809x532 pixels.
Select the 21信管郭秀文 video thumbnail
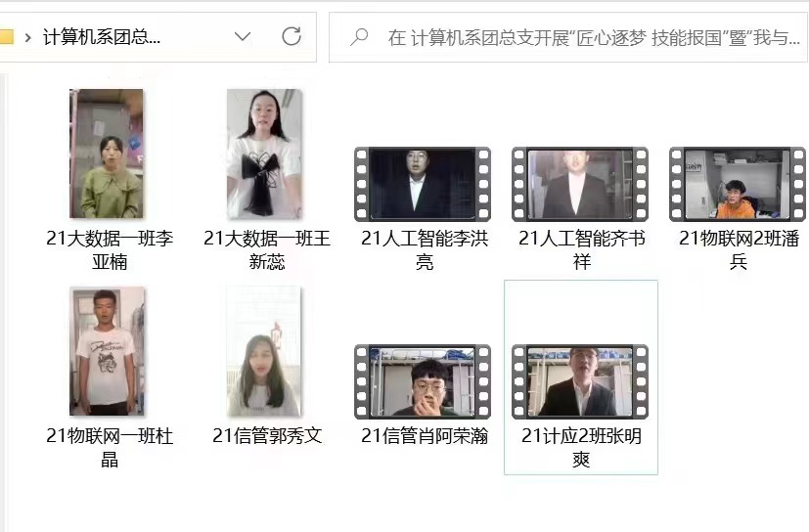coord(265,351)
